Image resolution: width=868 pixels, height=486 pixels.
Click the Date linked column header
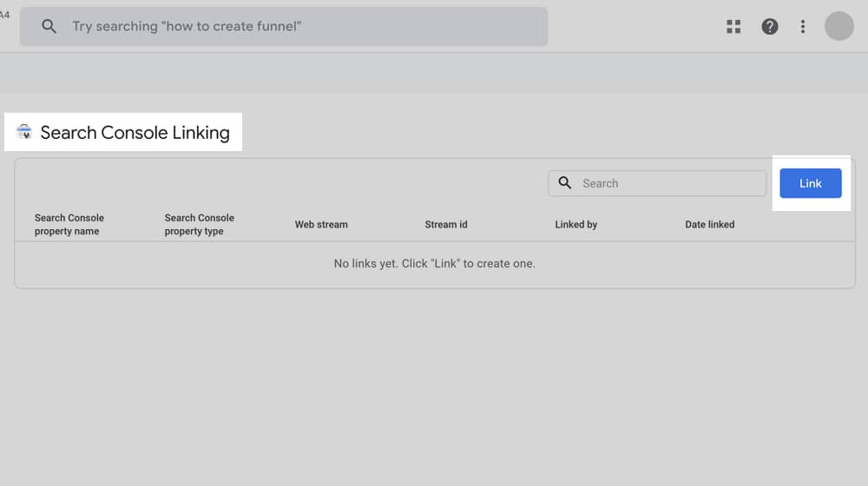click(710, 225)
